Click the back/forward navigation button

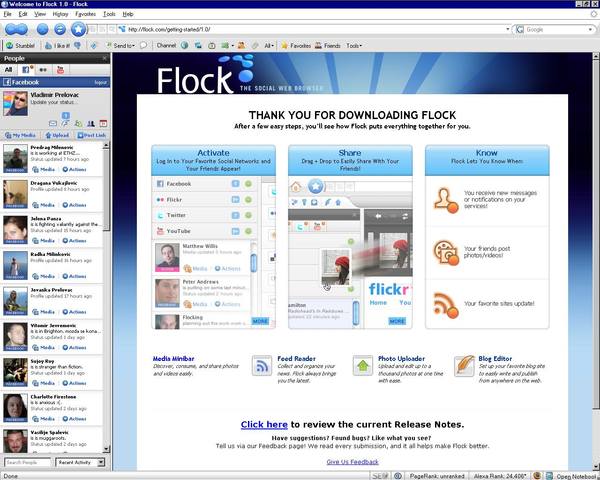(16, 29)
